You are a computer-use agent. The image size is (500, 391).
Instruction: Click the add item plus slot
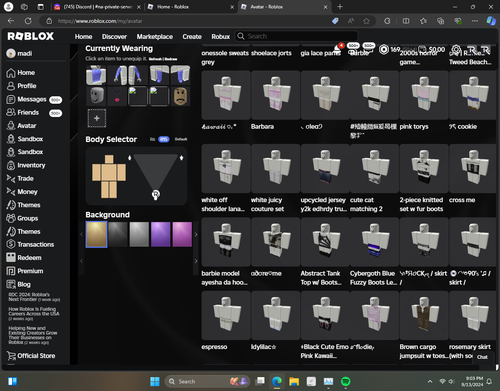click(x=97, y=118)
